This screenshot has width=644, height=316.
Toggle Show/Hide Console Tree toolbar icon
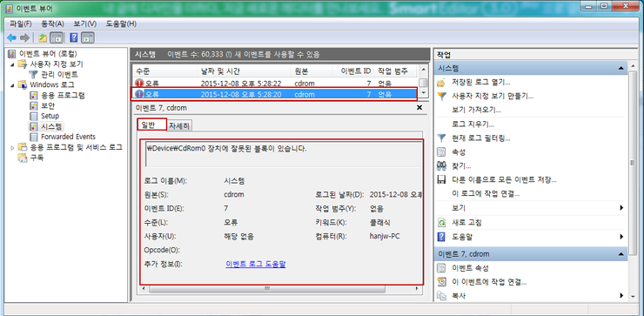pyautogui.click(x=56, y=38)
